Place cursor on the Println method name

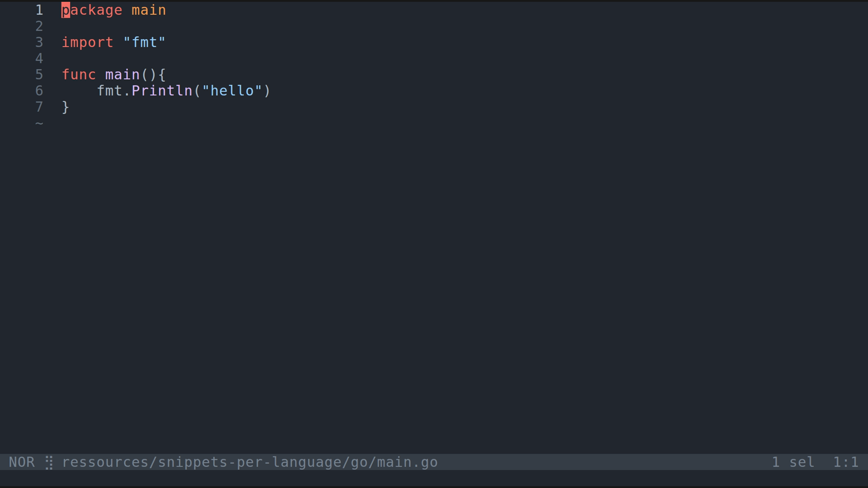(162, 91)
